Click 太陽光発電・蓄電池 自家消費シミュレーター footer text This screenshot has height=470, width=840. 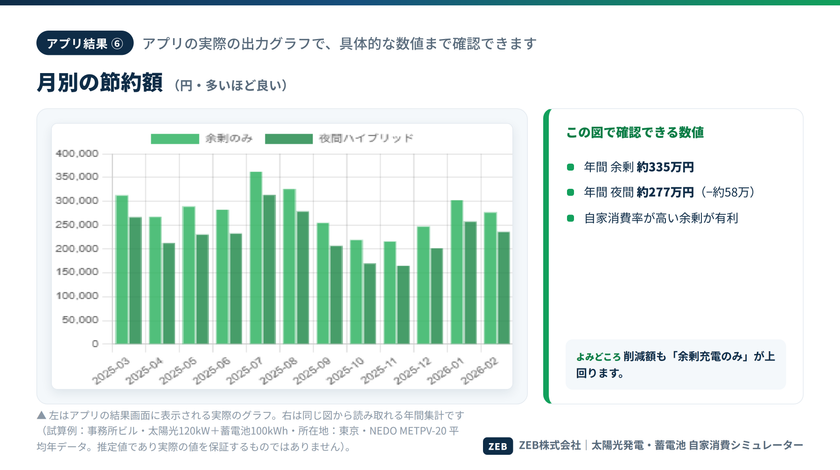697,445
